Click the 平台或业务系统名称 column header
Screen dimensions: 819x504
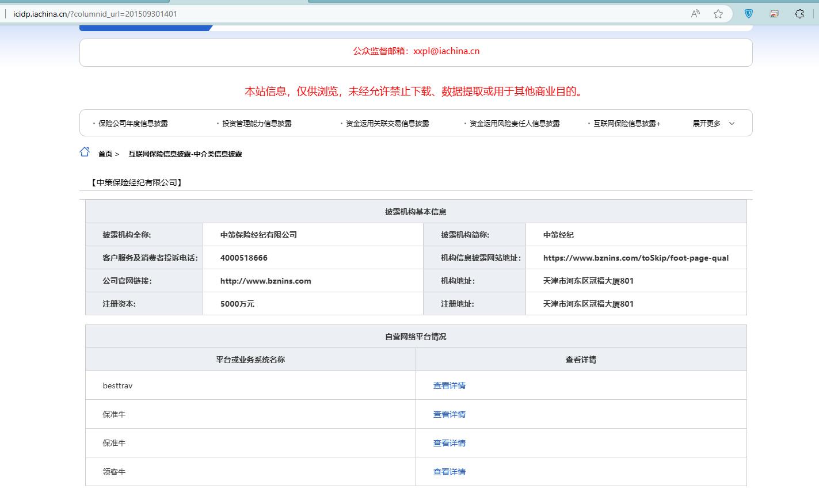coord(250,360)
